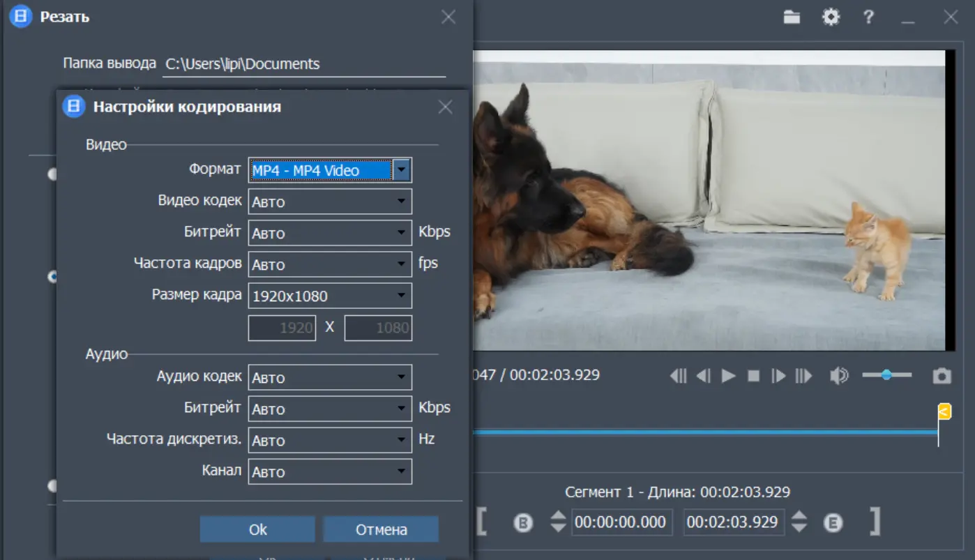Click the segment start time field 00:00:00.000
Viewport: 975px width, 560px height.
(621, 522)
